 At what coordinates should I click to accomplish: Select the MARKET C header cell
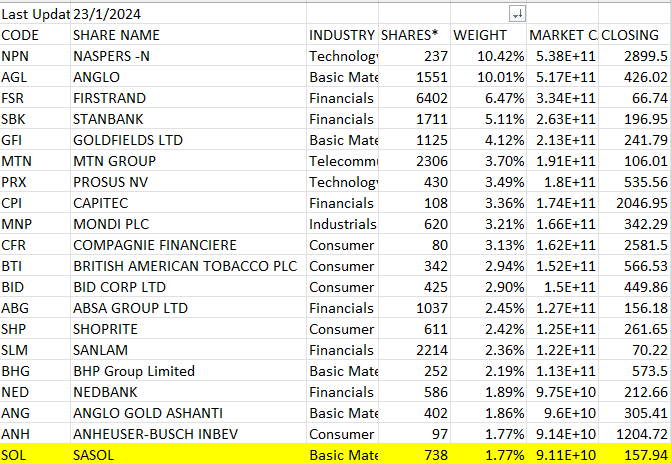[x=562, y=35]
